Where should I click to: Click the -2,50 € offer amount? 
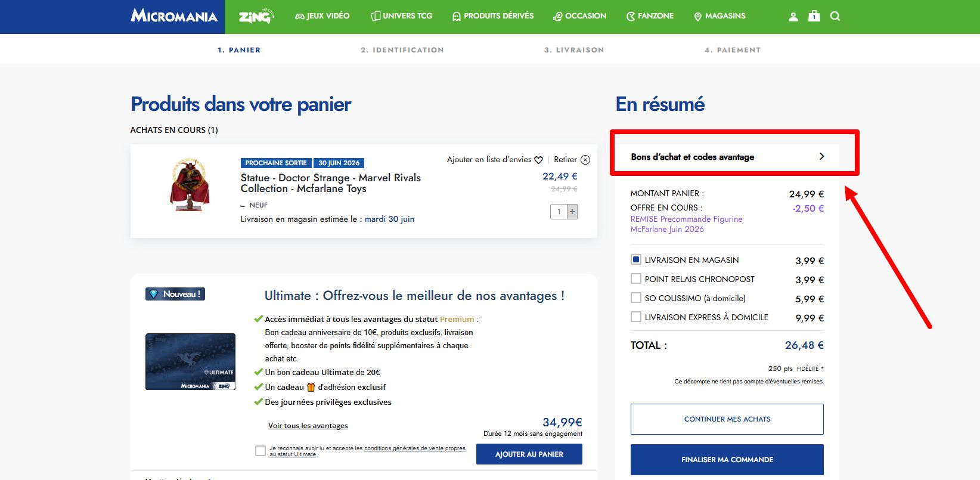(x=808, y=209)
